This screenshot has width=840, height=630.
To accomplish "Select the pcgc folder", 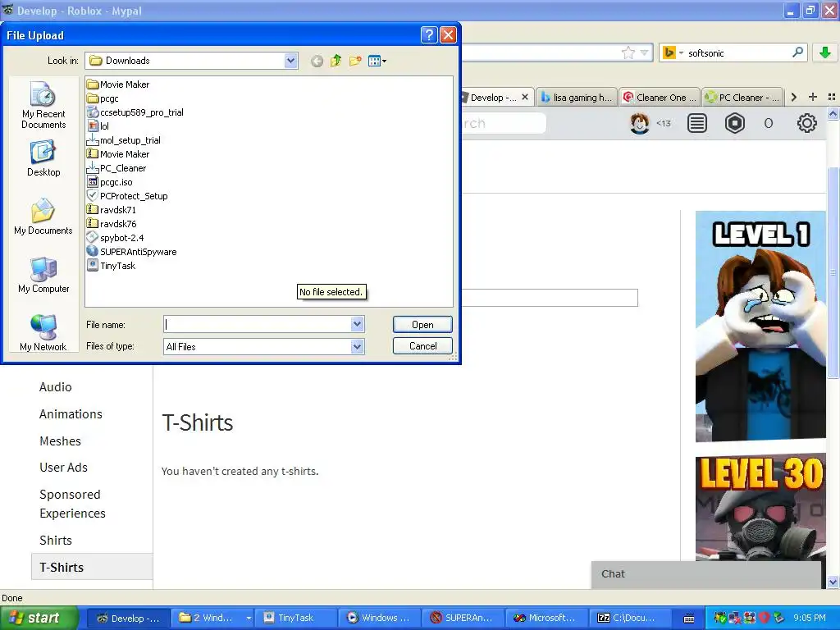I will pyautogui.click(x=103, y=98).
